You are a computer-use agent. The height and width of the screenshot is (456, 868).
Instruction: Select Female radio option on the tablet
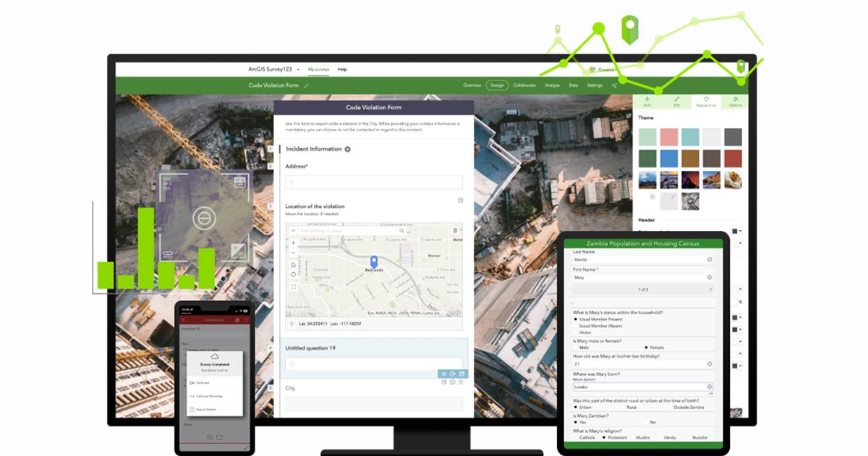click(x=646, y=347)
